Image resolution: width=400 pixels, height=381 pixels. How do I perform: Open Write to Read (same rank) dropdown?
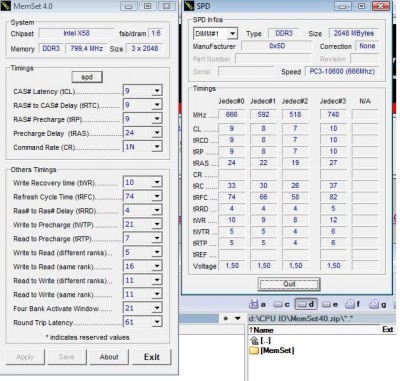pos(157,266)
